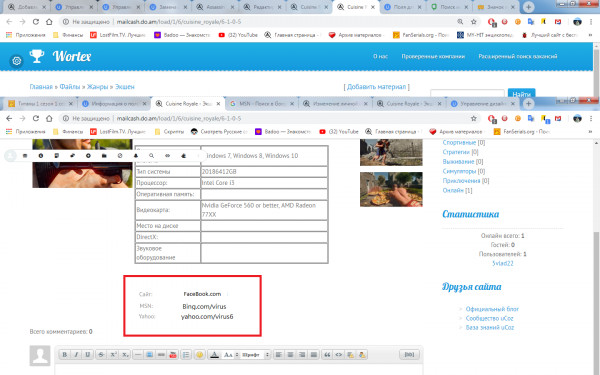Image resolution: width=600 pixels, height=375 pixels.
Task: Open Расширенный поиск вакансий menu item
Action: coord(518,56)
